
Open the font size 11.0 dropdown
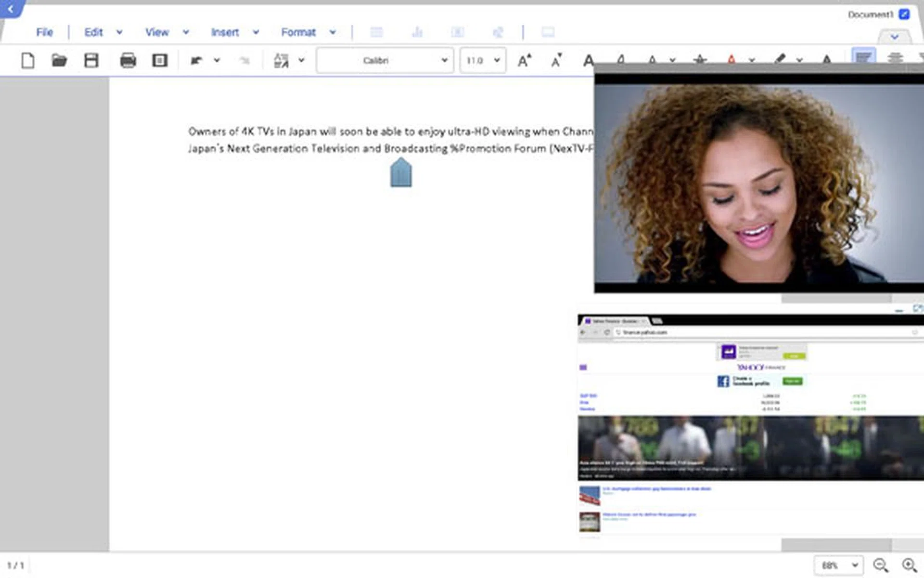coord(481,60)
